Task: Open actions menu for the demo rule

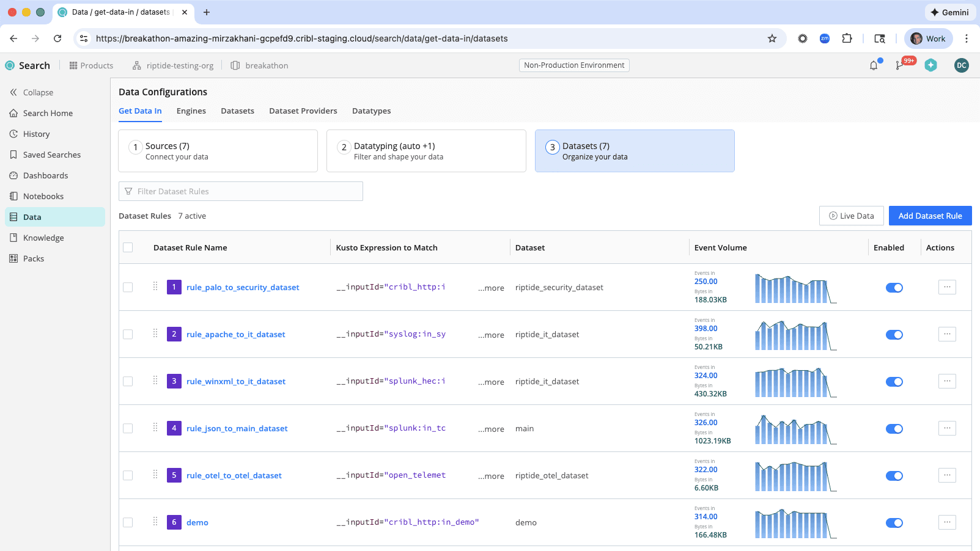Action: click(x=947, y=522)
